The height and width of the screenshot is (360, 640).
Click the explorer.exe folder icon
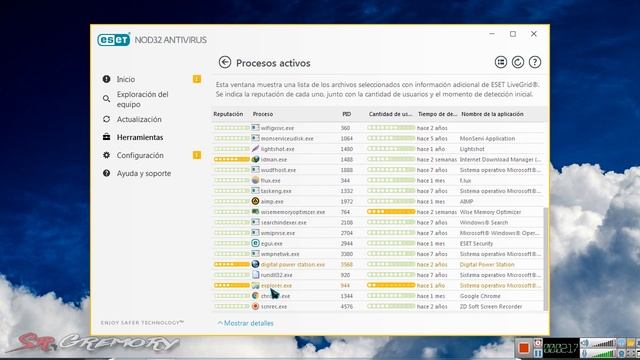256,285
